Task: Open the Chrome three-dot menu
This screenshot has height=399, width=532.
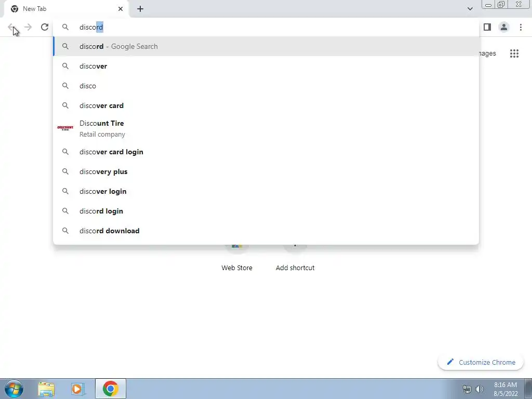Action: (521, 27)
